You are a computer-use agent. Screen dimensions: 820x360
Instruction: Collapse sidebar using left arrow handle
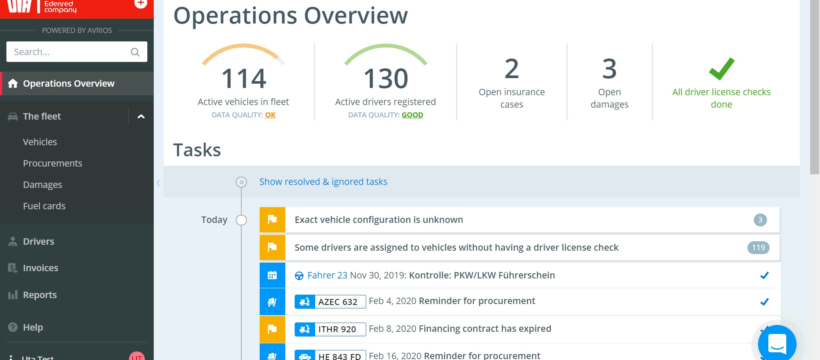pyautogui.click(x=158, y=183)
